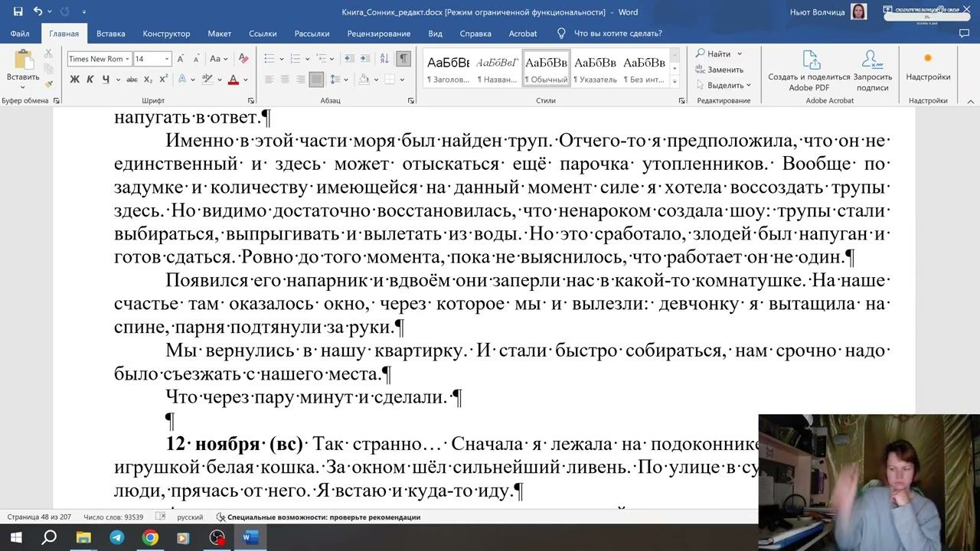Apply superscript formatting (X²)
The width and height of the screenshot is (980, 551).
[164, 80]
